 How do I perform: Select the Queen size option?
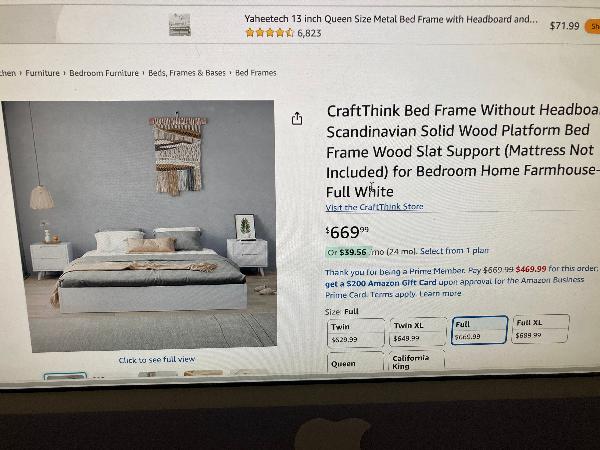click(355, 362)
